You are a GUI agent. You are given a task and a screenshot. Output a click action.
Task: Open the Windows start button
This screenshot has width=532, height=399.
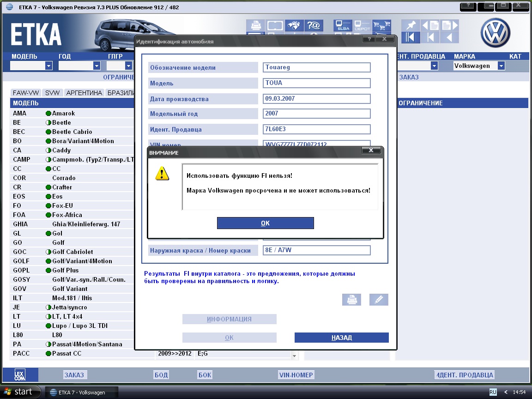point(18,392)
